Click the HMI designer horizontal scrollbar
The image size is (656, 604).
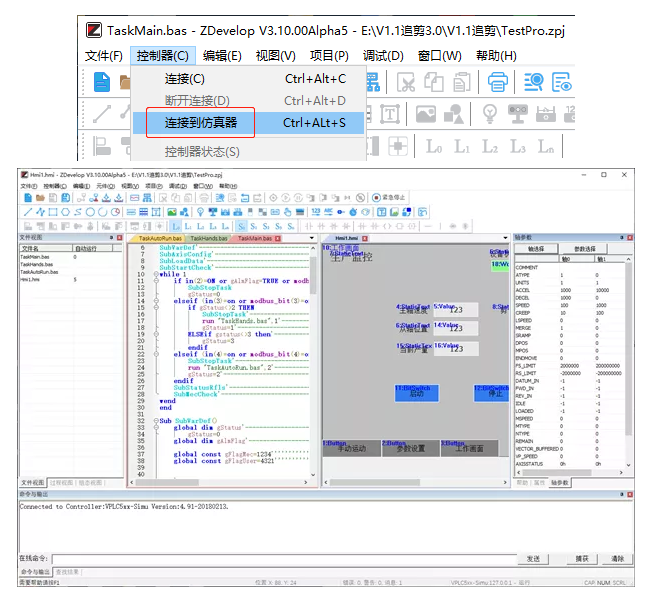coord(415,482)
